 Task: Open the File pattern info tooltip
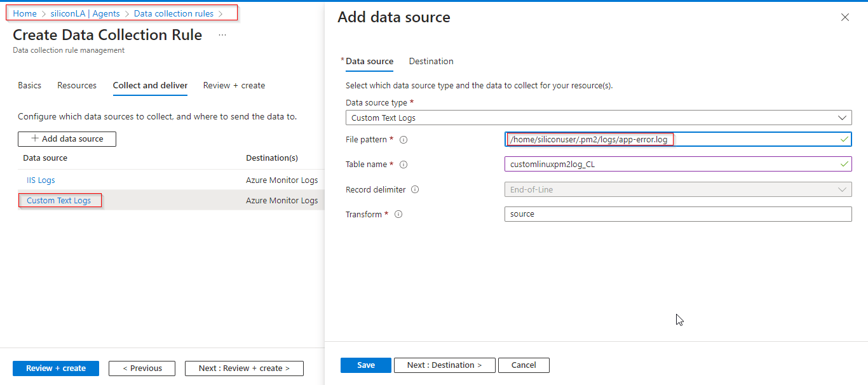click(x=403, y=139)
